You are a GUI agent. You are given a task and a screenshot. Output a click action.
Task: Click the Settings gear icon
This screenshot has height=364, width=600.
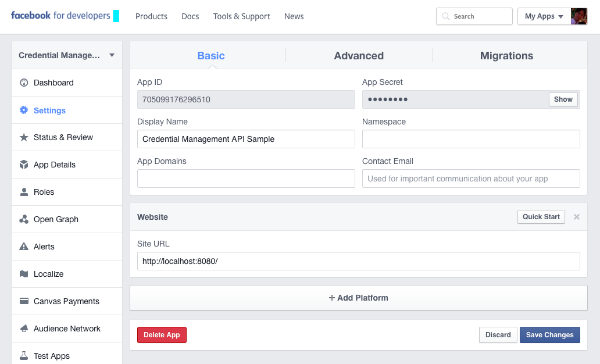tap(24, 110)
